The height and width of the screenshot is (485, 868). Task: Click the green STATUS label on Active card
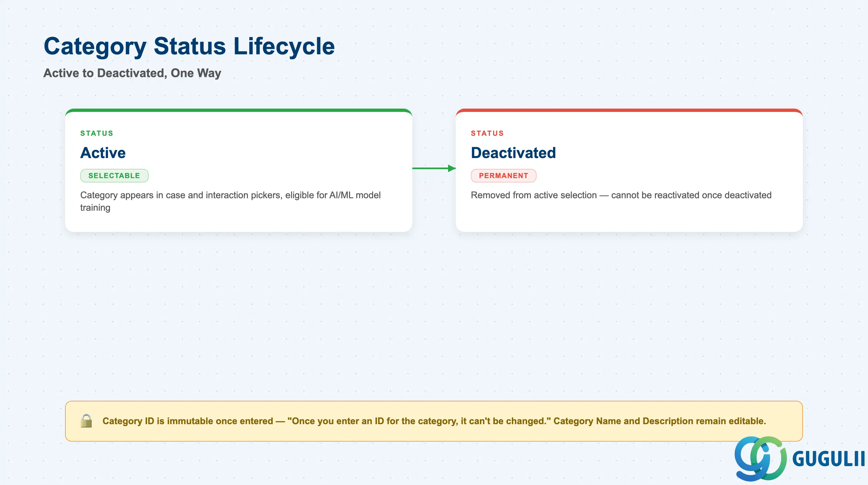pos(97,133)
